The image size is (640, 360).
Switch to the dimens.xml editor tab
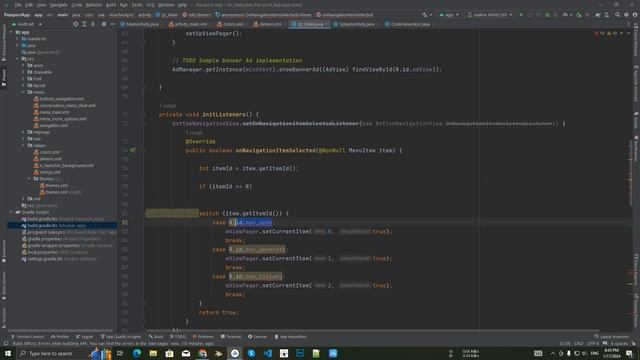268,24
